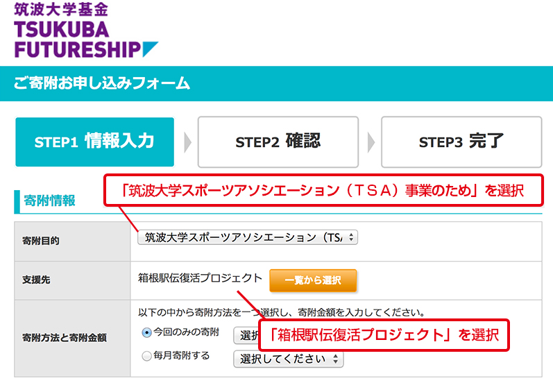Open the monthly amount 選択してください dropdown
The height and width of the screenshot is (392, 553).
pos(288,359)
